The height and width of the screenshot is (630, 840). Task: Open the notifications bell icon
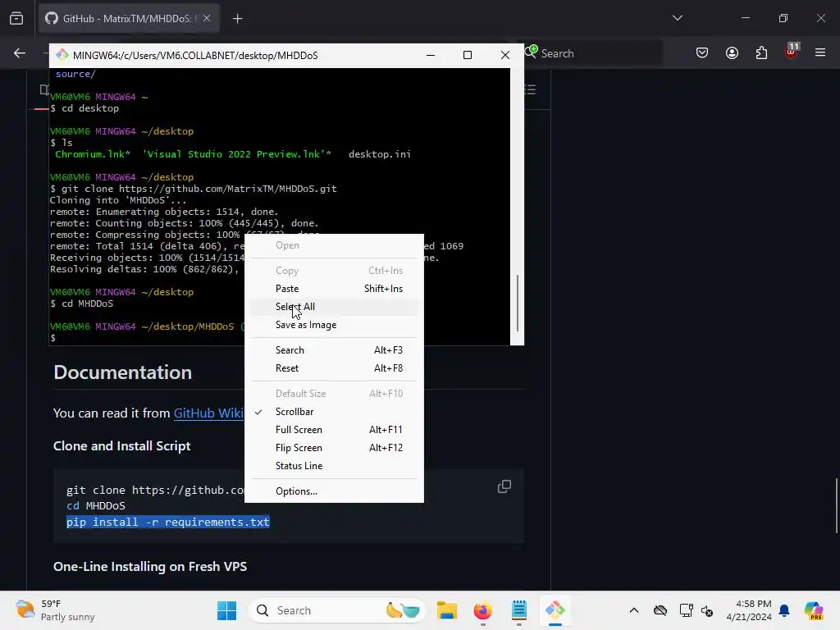tap(784, 610)
